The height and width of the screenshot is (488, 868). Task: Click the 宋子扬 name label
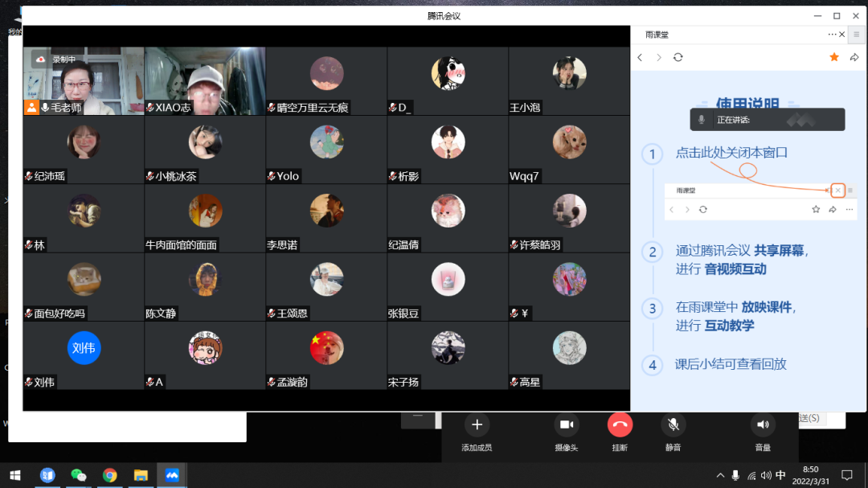[x=403, y=382]
